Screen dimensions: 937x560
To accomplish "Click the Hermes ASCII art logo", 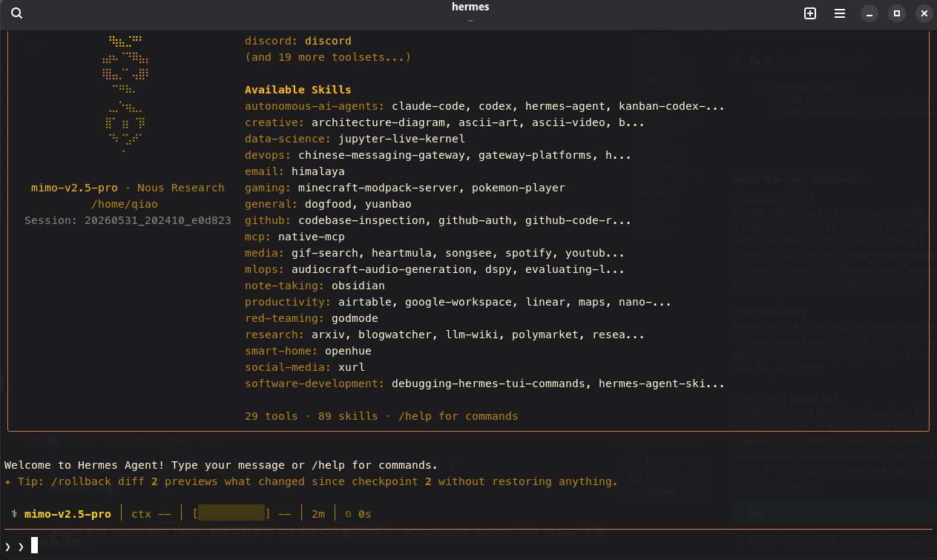I will tap(125, 93).
